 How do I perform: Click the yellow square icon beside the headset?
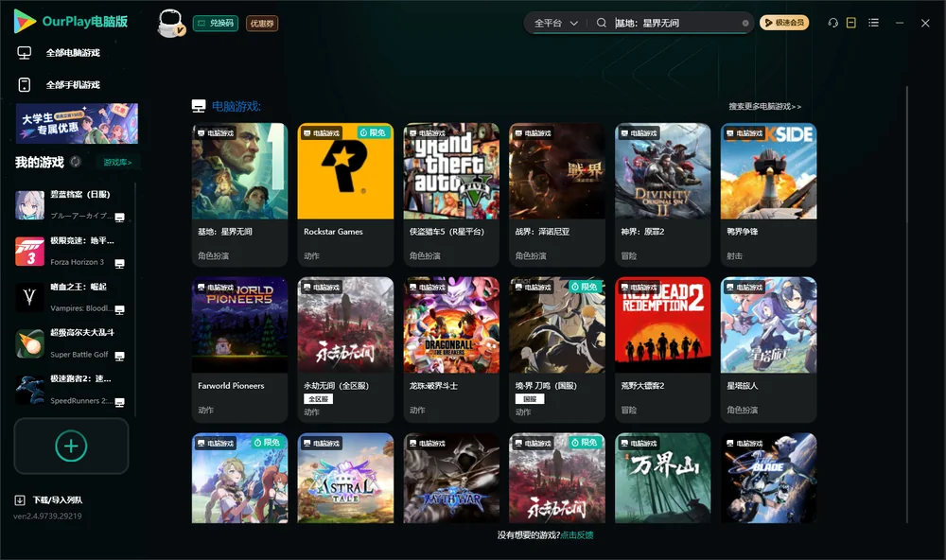click(851, 23)
